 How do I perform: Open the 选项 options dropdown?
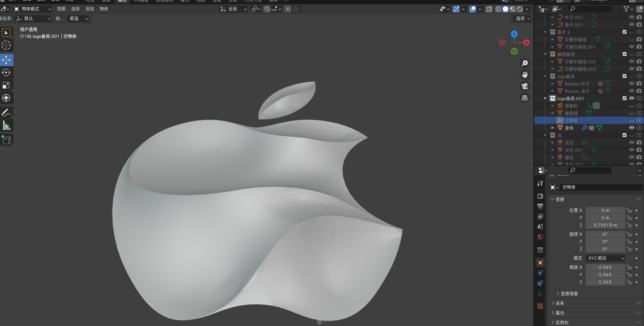tap(522, 19)
